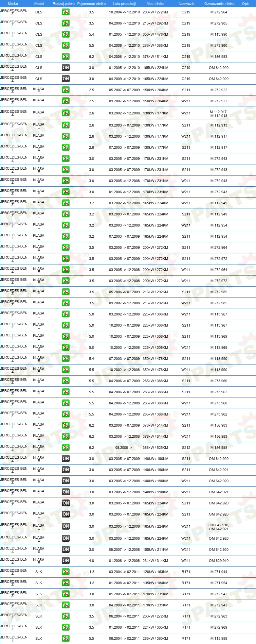The height and width of the screenshot is (644, 256).
Task: Click the Model column header
Action: click(39, 4)
